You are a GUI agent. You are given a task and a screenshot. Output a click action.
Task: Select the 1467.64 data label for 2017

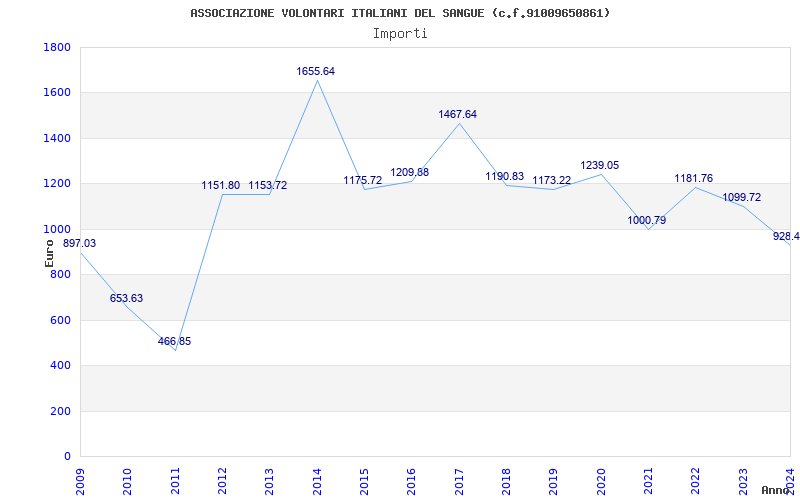coord(457,115)
